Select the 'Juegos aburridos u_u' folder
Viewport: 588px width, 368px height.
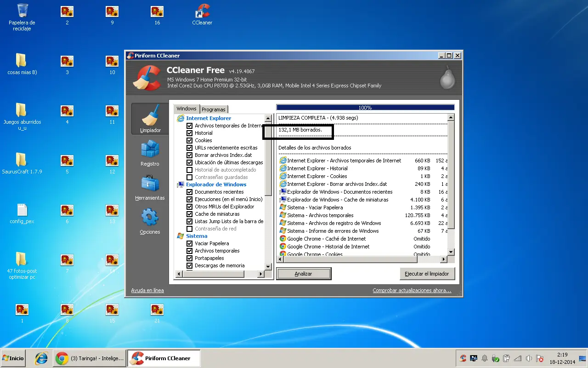[22, 116]
